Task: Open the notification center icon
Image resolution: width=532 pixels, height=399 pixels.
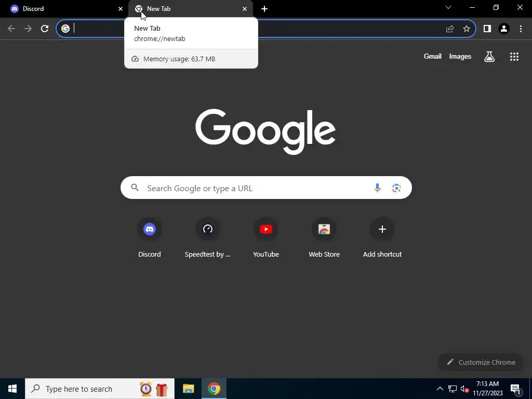Action: (515, 389)
